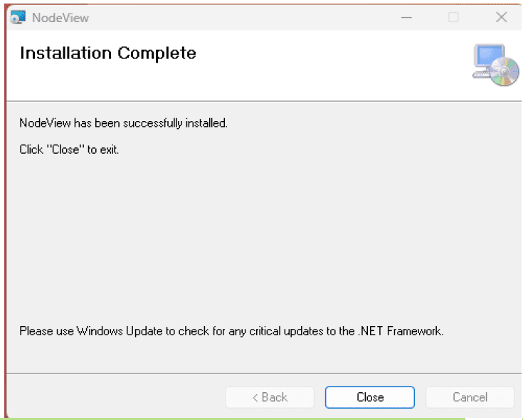The height and width of the screenshot is (420, 523).
Task: Click the disabled Cancel button
Action: point(470,397)
